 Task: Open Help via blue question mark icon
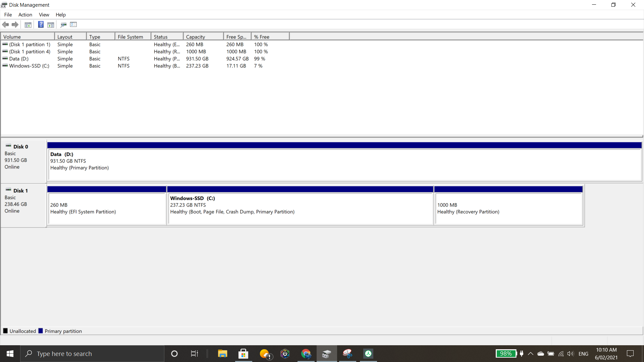(41, 24)
